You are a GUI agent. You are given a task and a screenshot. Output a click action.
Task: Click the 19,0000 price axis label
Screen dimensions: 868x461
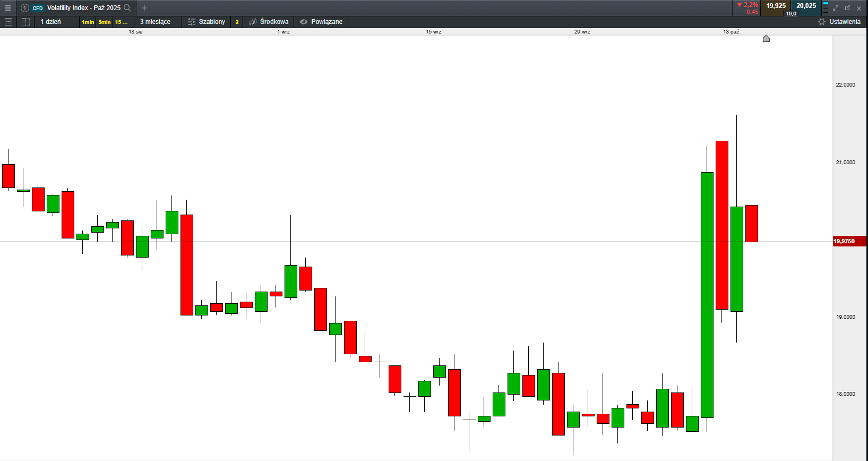click(846, 317)
